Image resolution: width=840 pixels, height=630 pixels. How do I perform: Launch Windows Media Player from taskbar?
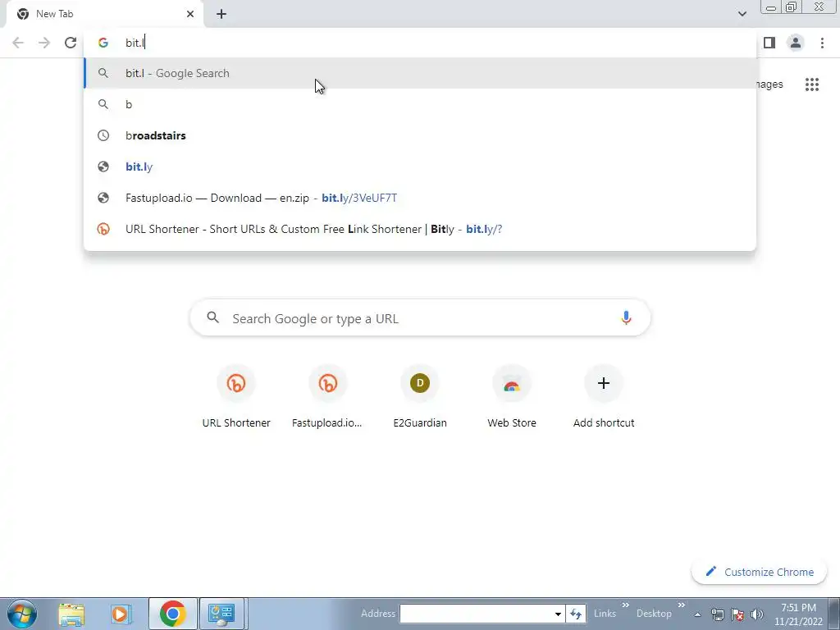tap(121, 614)
